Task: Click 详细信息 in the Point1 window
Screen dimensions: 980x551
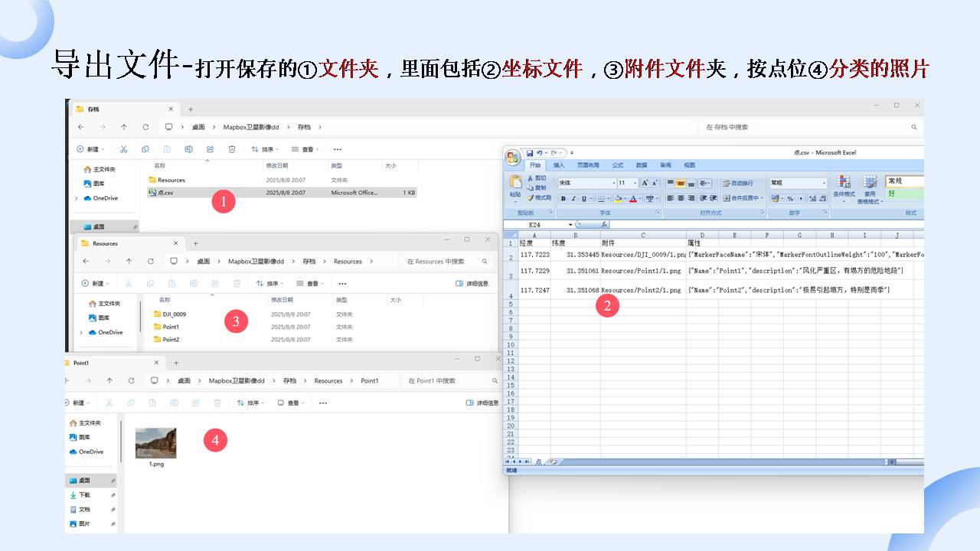Action: [x=482, y=403]
